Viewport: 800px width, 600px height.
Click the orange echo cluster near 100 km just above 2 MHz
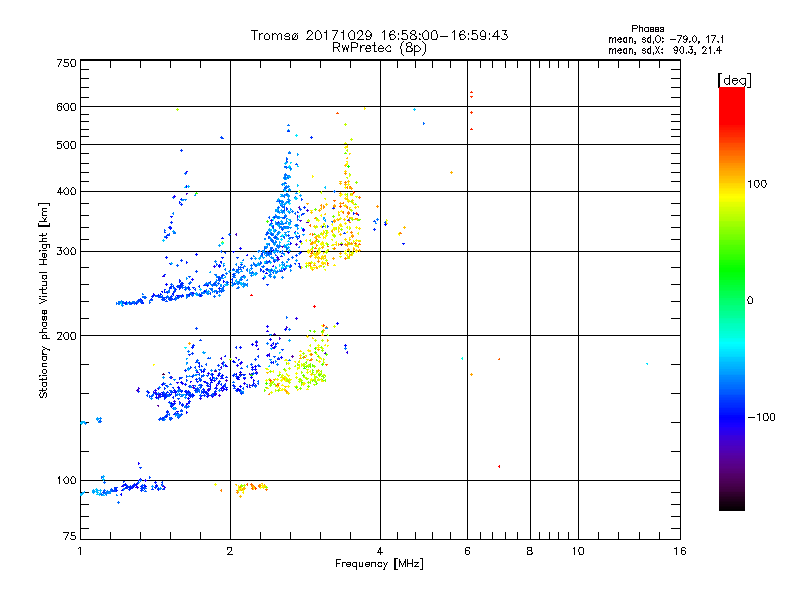click(x=251, y=488)
